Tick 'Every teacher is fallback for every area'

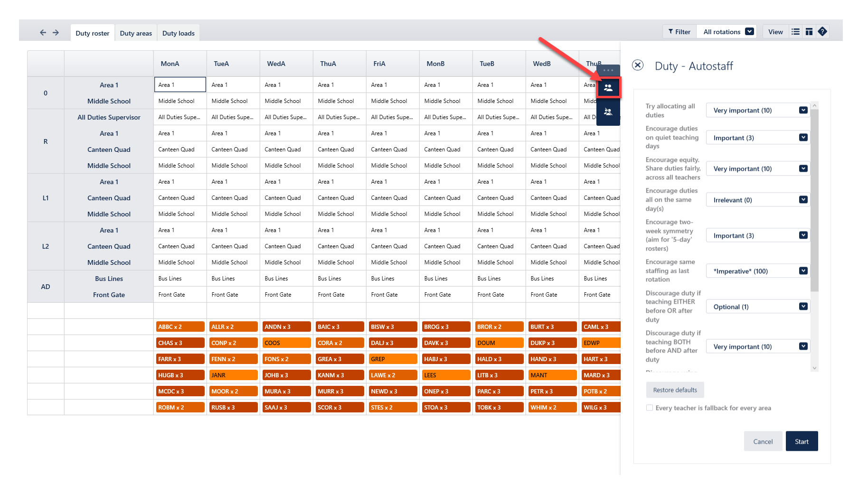(650, 408)
